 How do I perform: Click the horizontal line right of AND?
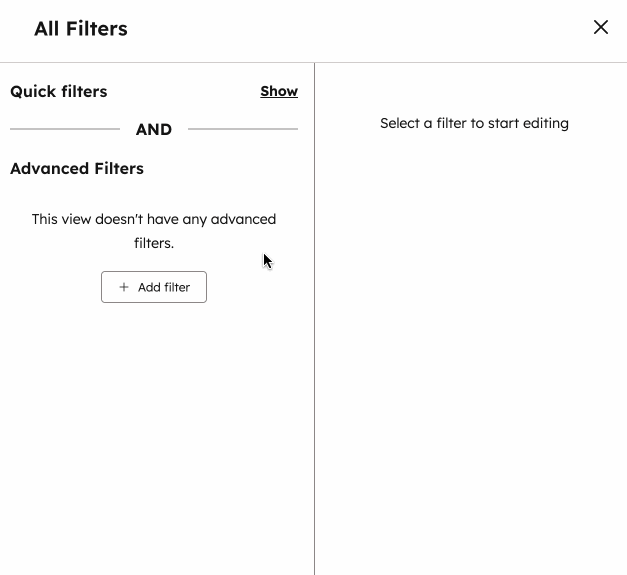(243, 129)
